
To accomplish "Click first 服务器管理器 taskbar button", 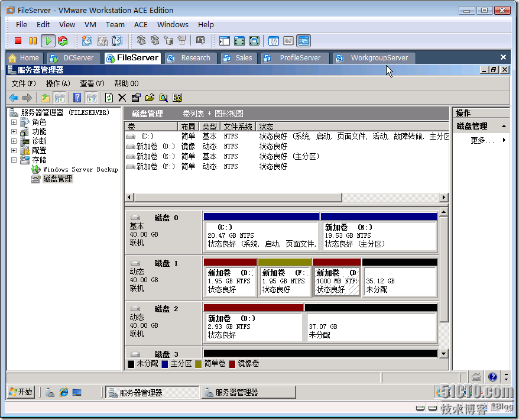I will (152, 393).
